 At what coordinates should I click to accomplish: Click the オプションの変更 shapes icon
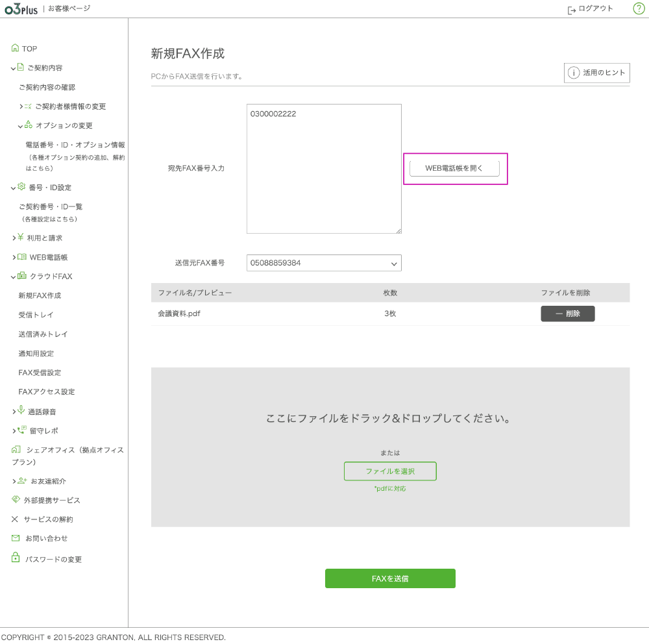[29, 124]
